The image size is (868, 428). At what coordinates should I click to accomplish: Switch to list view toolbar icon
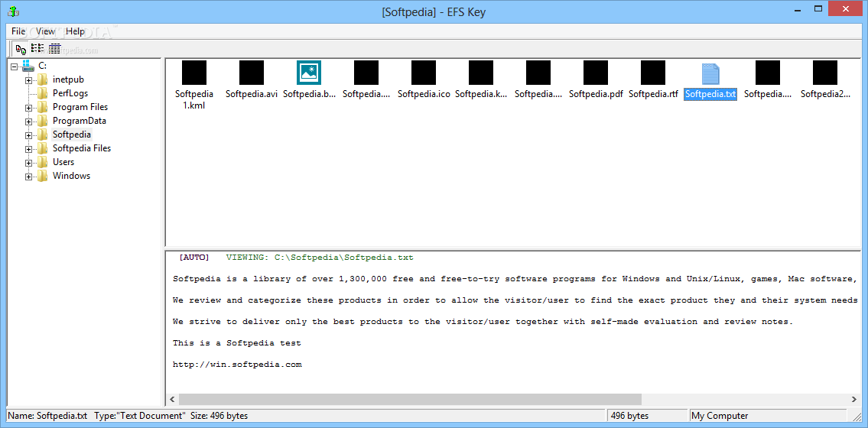click(37, 49)
